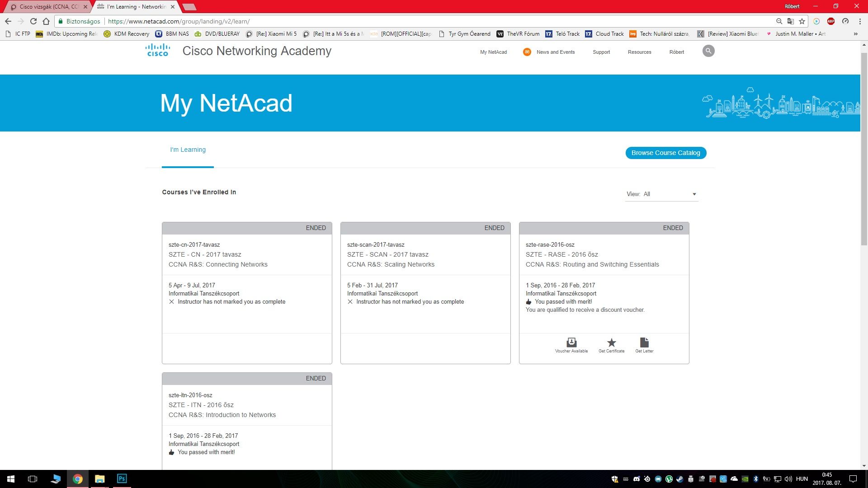
Task: Open the News and Events menu
Action: (556, 52)
